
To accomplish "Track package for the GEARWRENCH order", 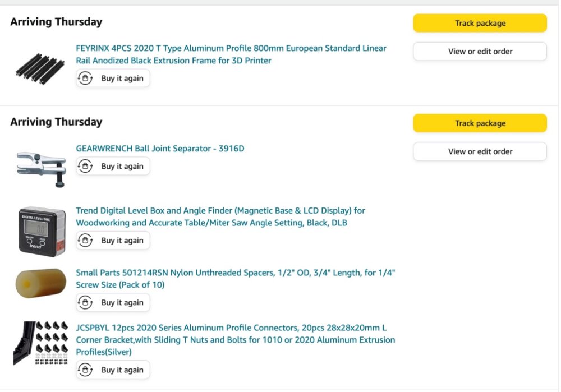I will click(x=480, y=123).
